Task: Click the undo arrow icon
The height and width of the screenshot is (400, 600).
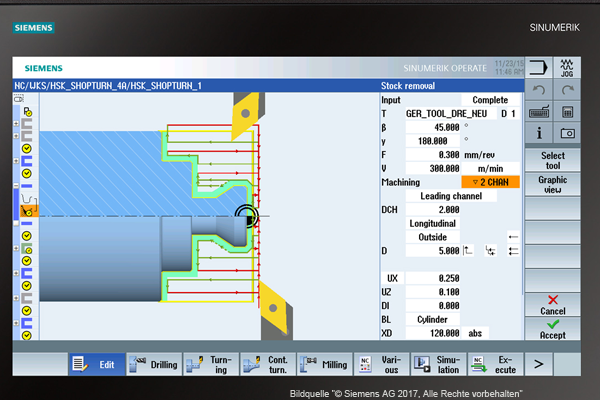Action: pyautogui.click(x=538, y=91)
